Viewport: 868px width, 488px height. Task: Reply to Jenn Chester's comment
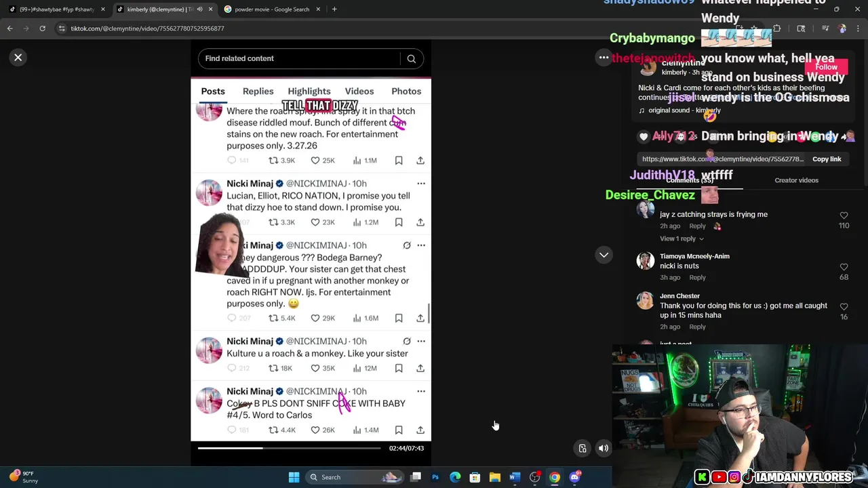[x=697, y=327]
